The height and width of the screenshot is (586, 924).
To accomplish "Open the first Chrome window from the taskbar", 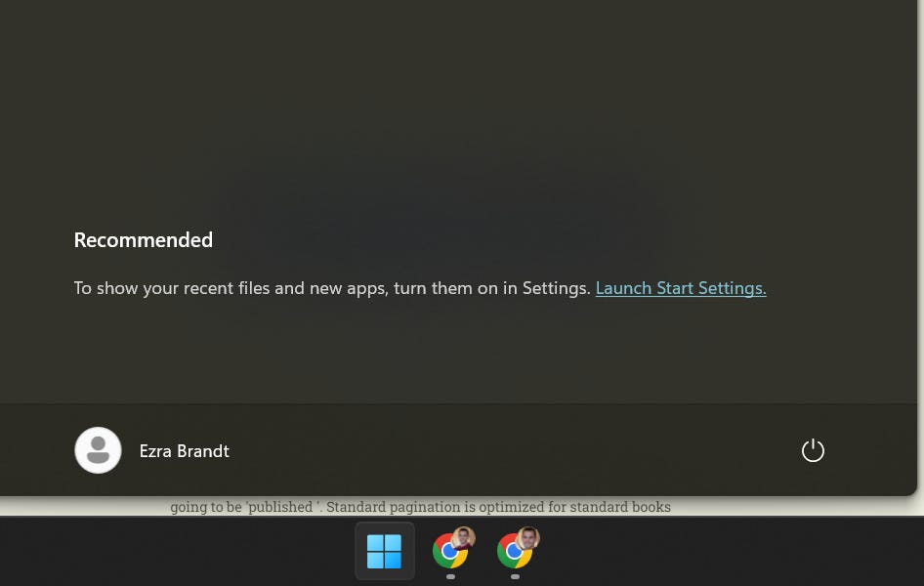I will coord(451,550).
